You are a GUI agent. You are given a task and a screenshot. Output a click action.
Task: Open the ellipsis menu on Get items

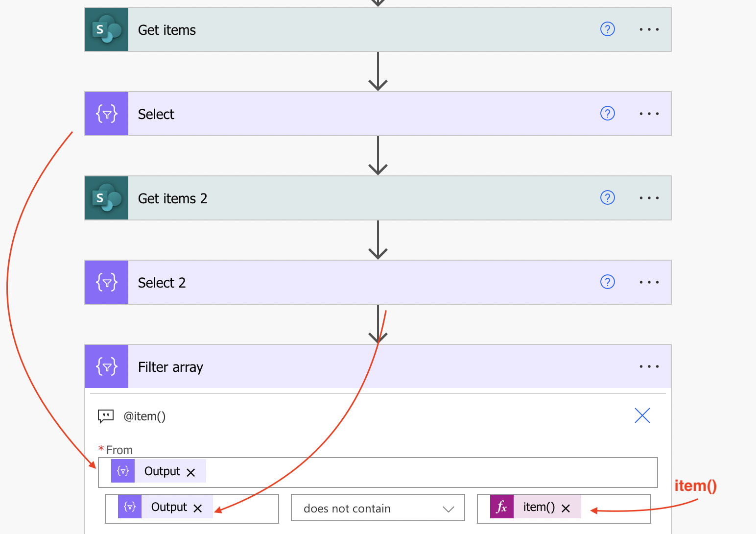[x=649, y=29]
